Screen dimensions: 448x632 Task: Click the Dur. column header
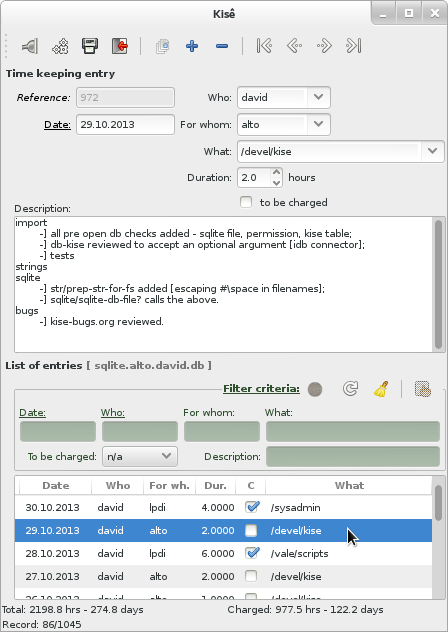(x=215, y=486)
